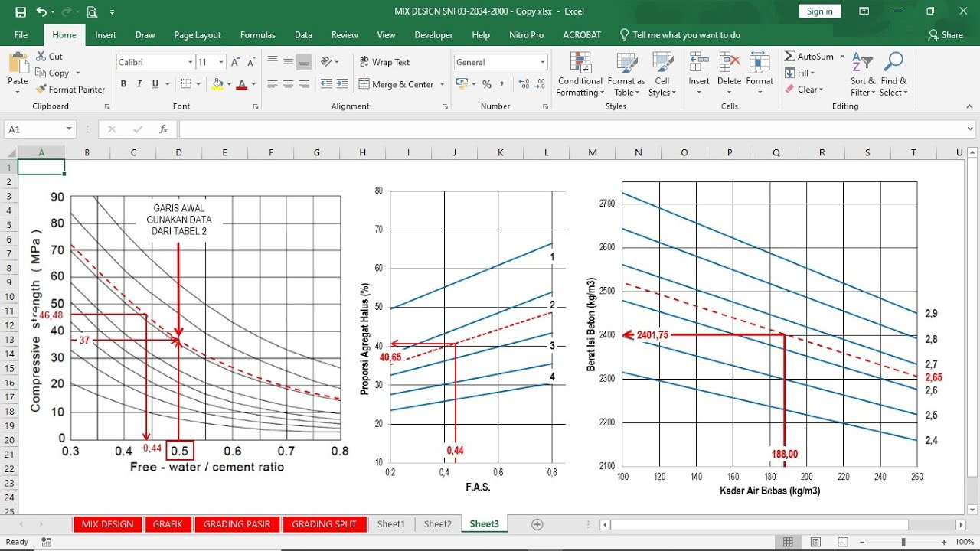Open the General number format dropdown
This screenshot has width=980, height=551.
click(543, 62)
